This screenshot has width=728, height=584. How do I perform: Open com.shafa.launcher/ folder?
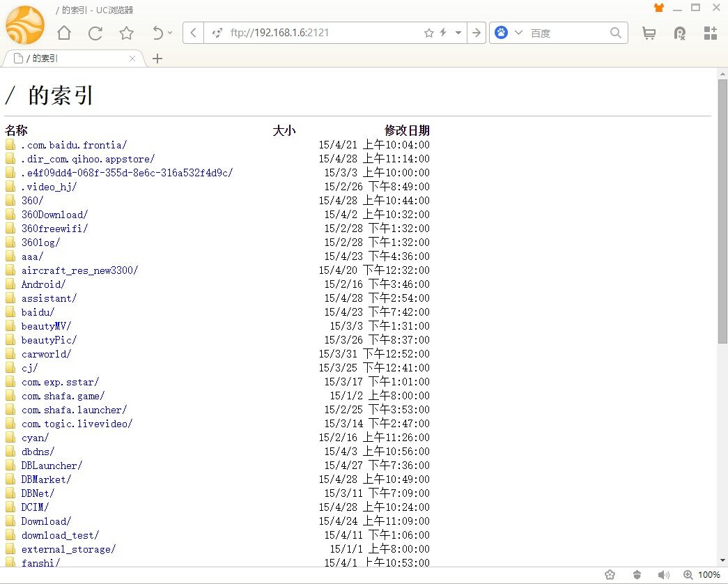coord(74,410)
